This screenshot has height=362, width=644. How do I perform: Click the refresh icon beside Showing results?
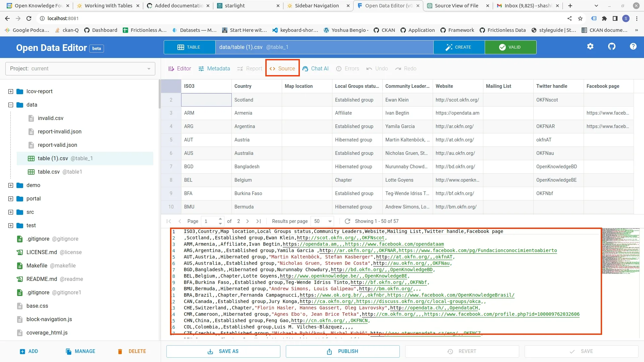click(x=347, y=221)
